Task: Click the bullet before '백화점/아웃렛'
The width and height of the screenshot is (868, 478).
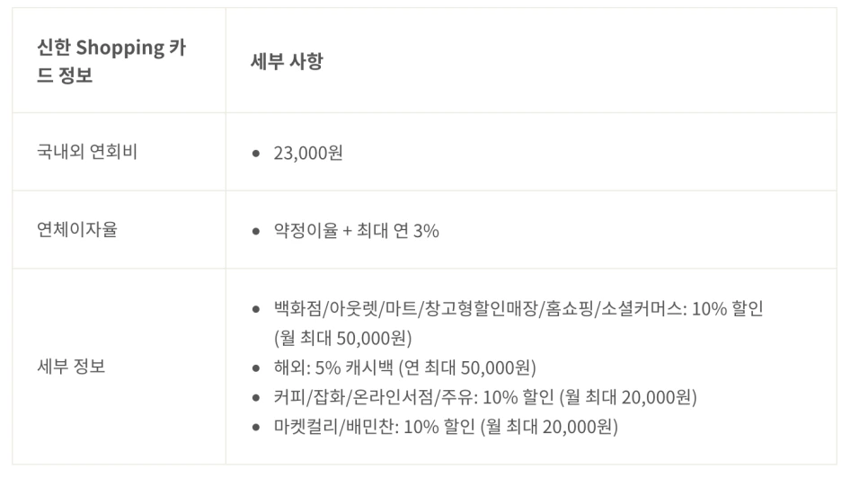Action: pyautogui.click(x=256, y=309)
